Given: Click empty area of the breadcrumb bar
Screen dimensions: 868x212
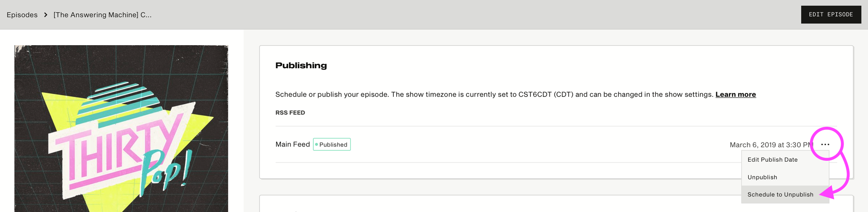Looking at the screenshot, I should coord(434,15).
